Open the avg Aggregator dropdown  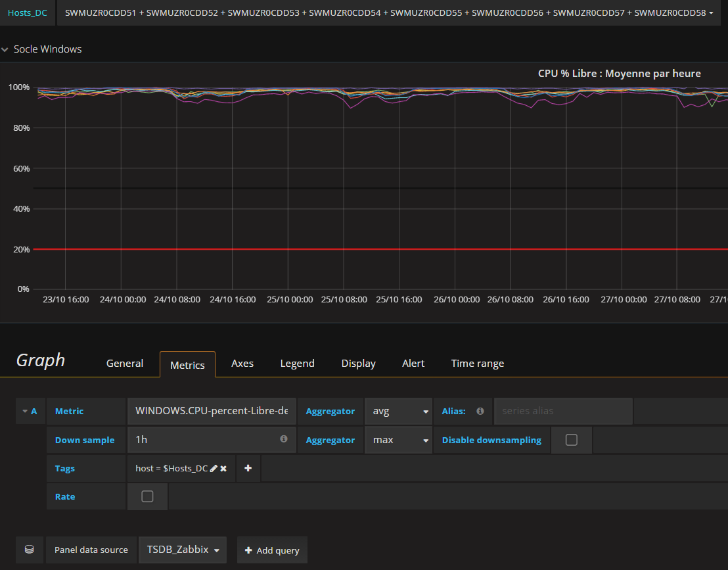pyautogui.click(x=399, y=411)
